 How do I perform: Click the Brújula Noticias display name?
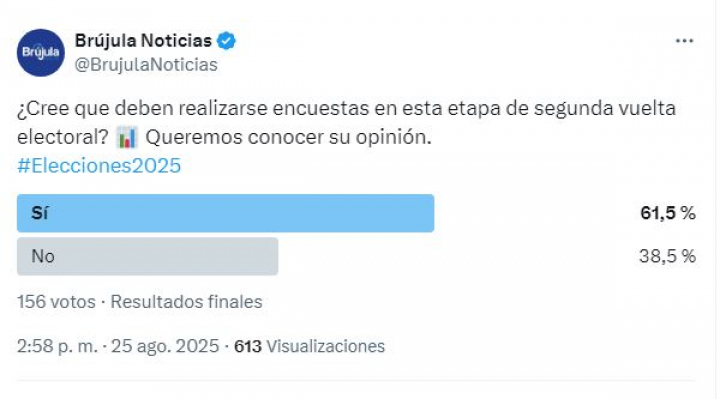(143, 41)
